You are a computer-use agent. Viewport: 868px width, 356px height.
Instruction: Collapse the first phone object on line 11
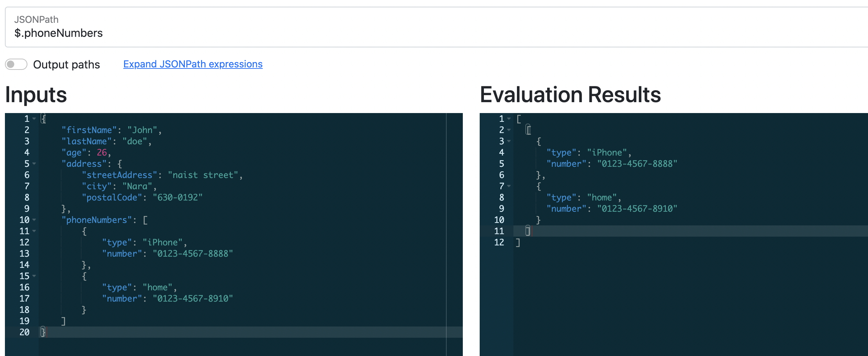(34, 231)
